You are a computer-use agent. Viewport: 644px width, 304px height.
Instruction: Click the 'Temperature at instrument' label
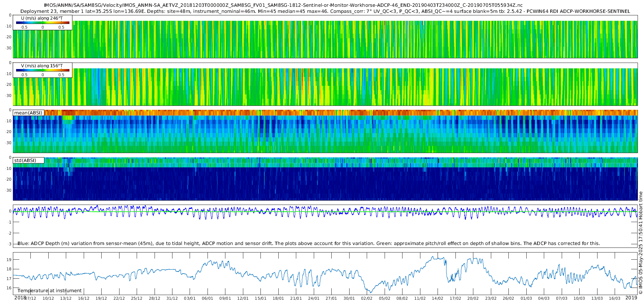(49, 290)
